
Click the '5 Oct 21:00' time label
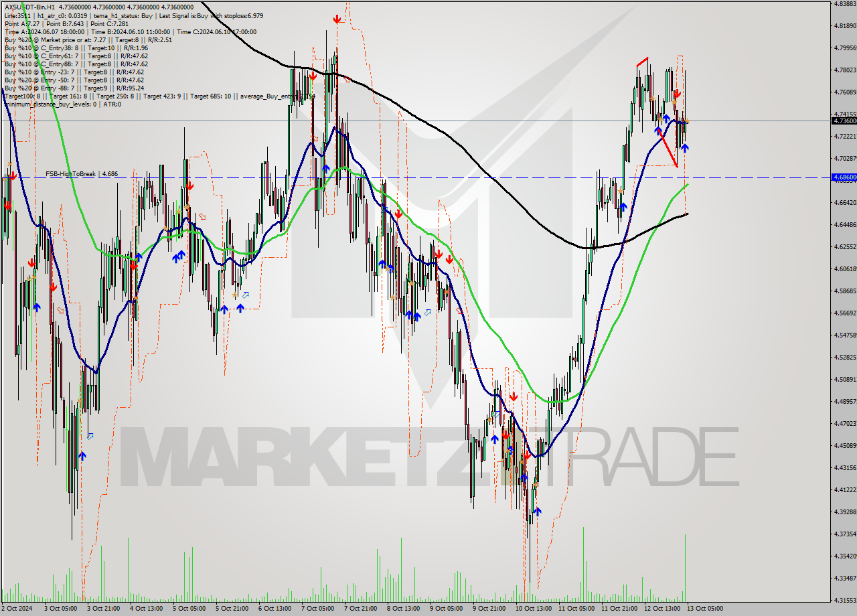232,609
